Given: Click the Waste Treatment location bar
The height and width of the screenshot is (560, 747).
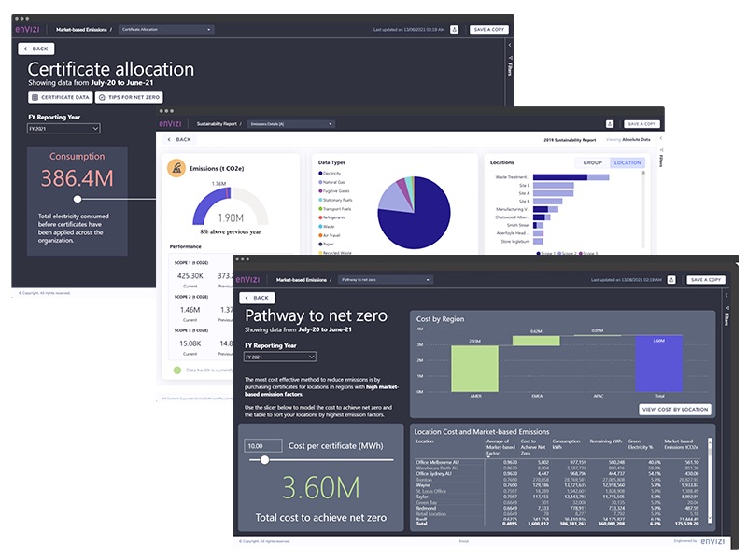Looking at the screenshot, I should [571, 177].
